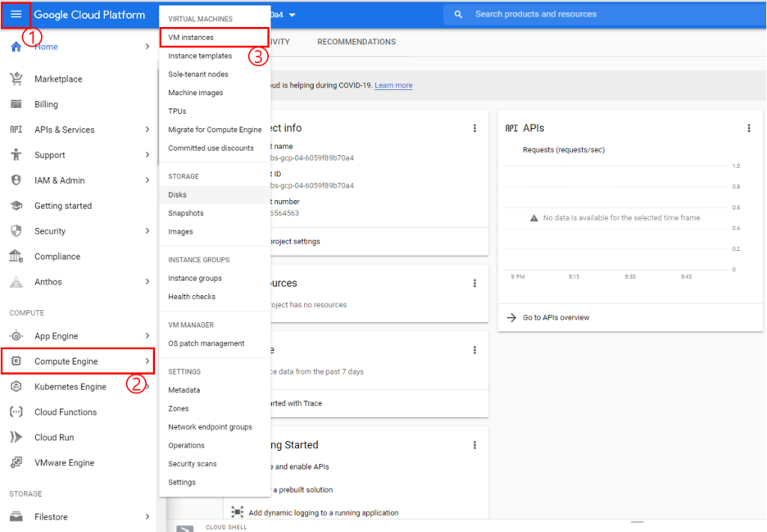This screenshot has height=532, width=767.
Task: Open Health checks entry
Action: pos(192,297)
